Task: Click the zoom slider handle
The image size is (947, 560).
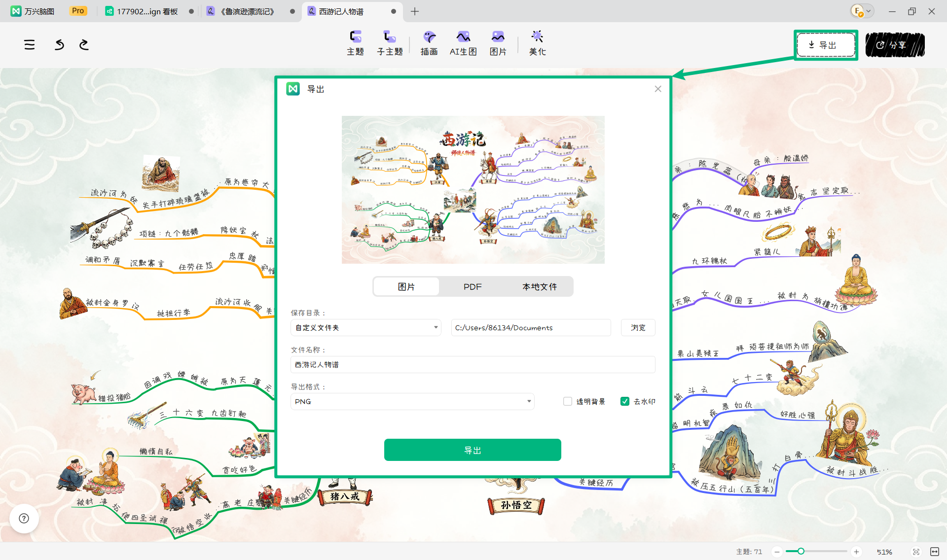Action: [801, 551]
